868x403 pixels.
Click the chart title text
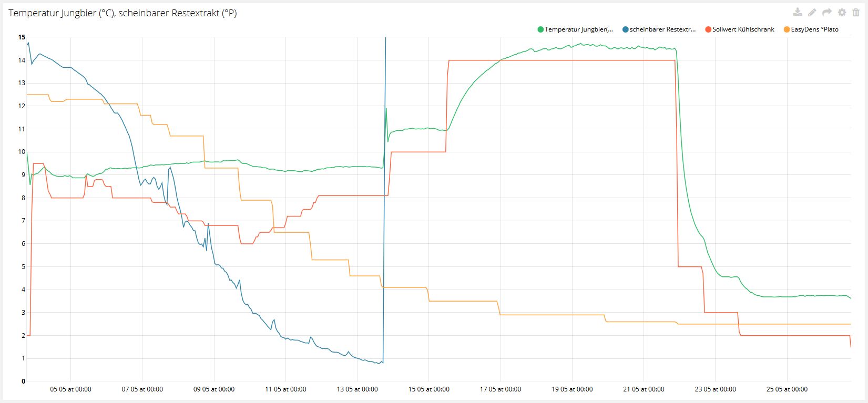click(x=122, y=13)
